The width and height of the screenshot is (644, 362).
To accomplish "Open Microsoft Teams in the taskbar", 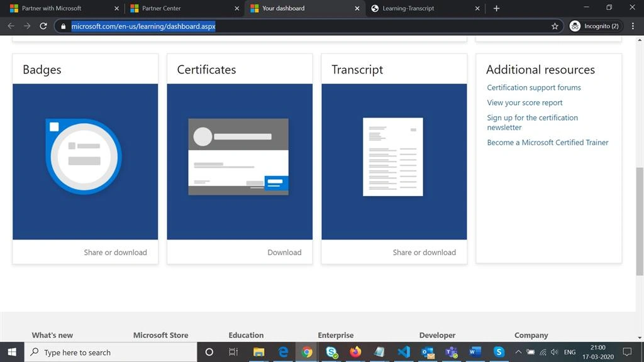I will (x=452, y=352).
